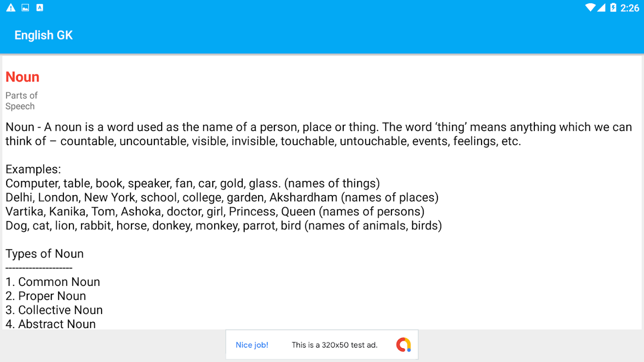Image resolution: width=644 pixels, height=362 pixels.
Task: Tap the Parts of Speech subtitle
Action: [21, 101]
